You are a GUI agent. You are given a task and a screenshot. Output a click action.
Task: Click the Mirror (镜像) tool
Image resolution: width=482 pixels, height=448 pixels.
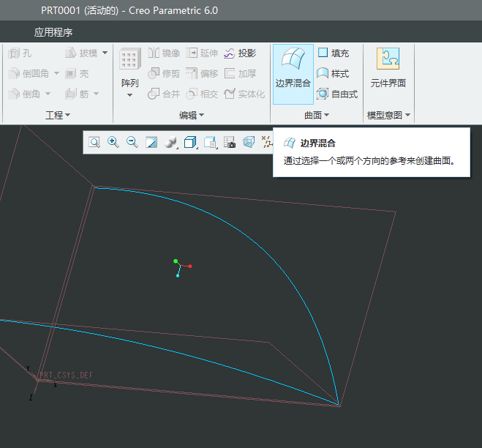[164, 53]
